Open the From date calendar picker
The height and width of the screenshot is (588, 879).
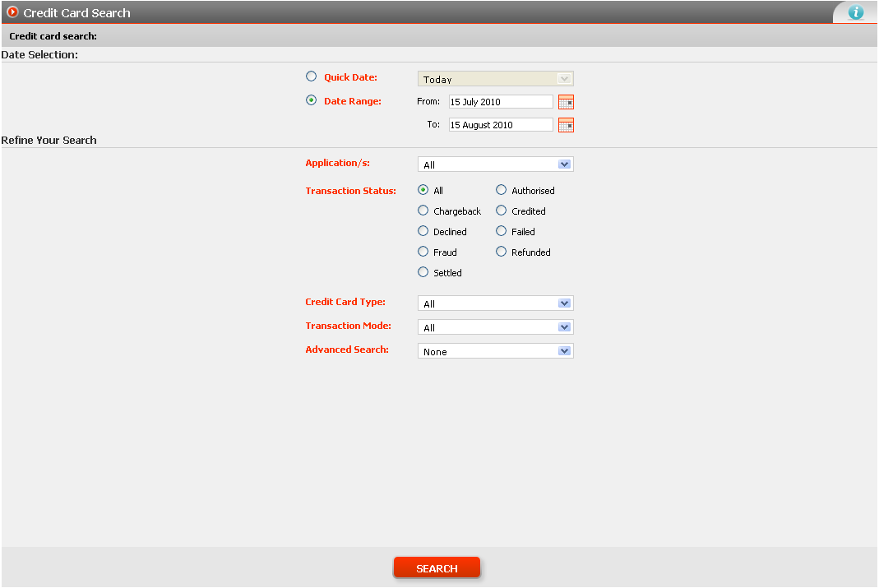tap(567, 102)
